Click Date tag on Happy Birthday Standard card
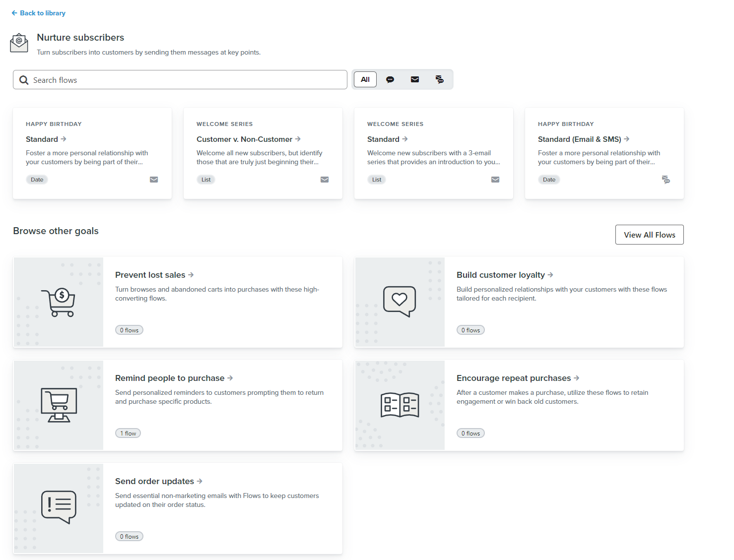The height and width of the screenshot is (560, 734). [x=37, y=180]
